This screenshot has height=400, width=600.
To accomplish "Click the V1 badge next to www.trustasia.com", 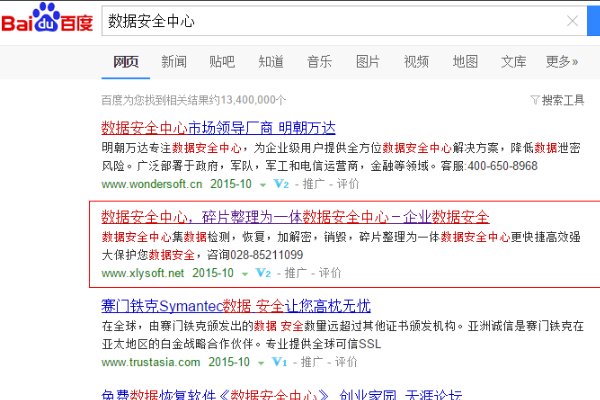I will coord(279,362).
